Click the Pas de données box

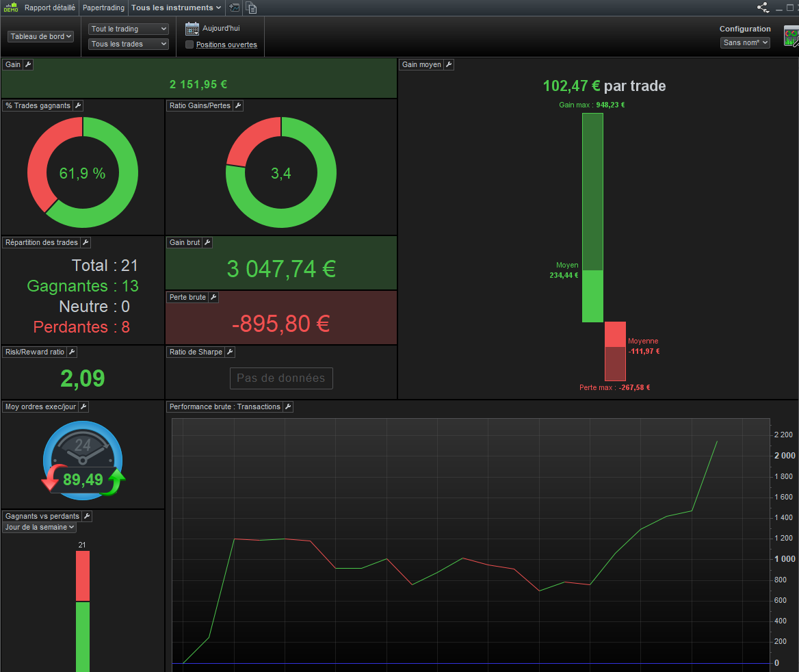(x=281, y=378)
